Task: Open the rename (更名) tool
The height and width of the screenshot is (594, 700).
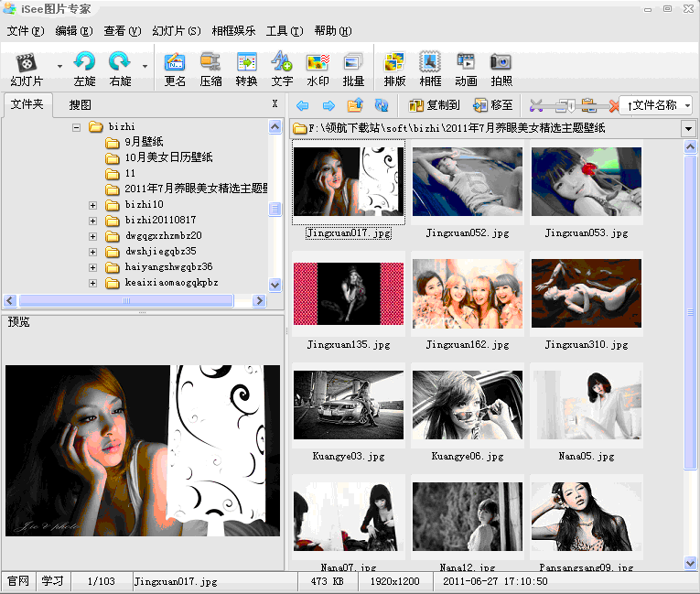Action: point(175,70)
